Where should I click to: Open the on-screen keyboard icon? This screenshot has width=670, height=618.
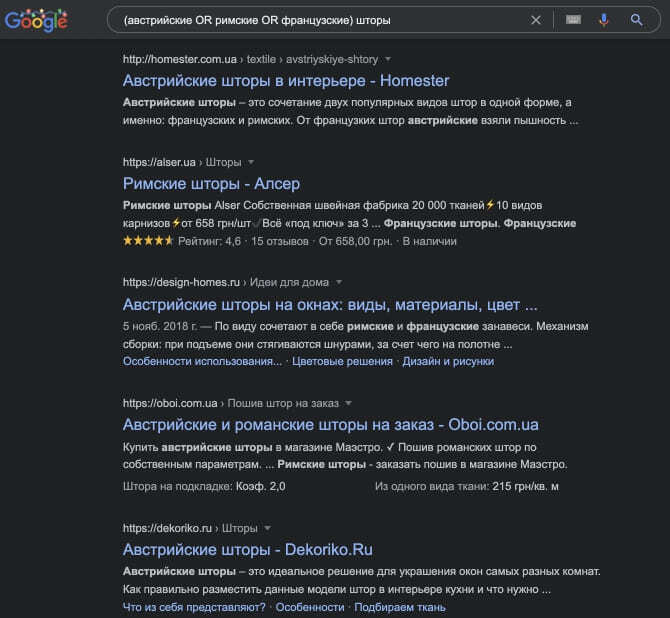click(x=573, y=20)
